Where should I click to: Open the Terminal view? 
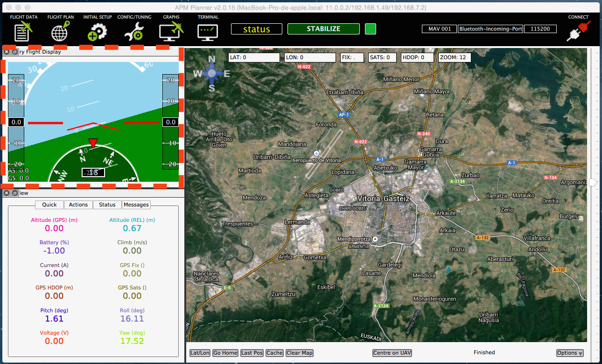(x=208, y=32)
